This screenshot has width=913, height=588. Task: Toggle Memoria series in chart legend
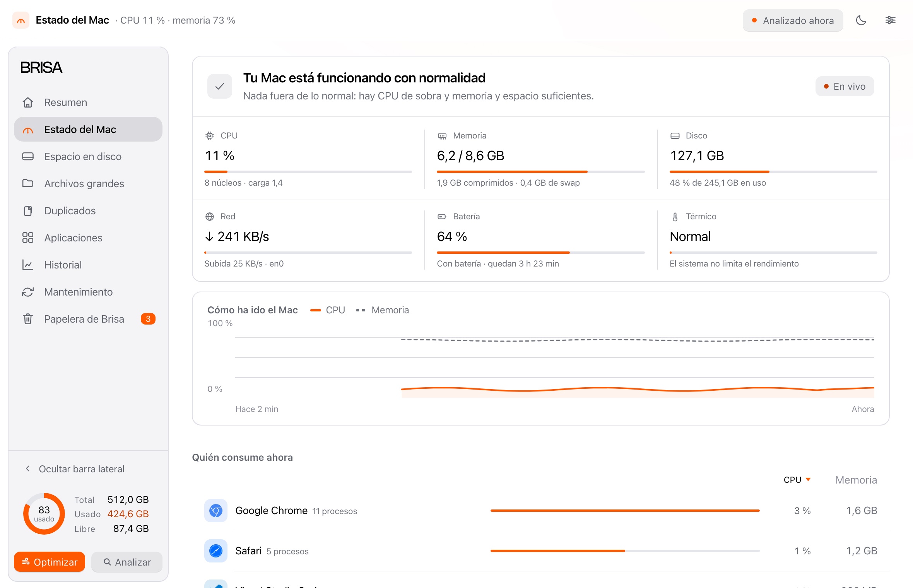click(x=382, y=310)
